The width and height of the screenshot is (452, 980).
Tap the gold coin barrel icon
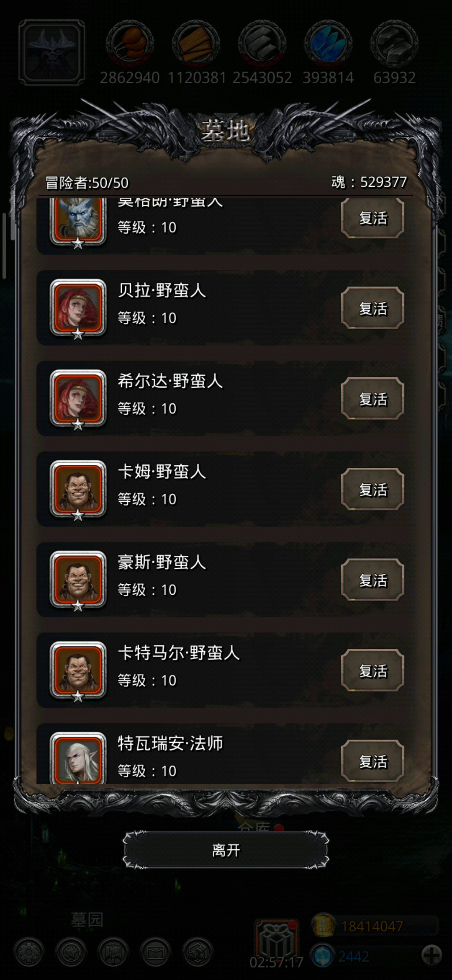(x=323, y=926)
